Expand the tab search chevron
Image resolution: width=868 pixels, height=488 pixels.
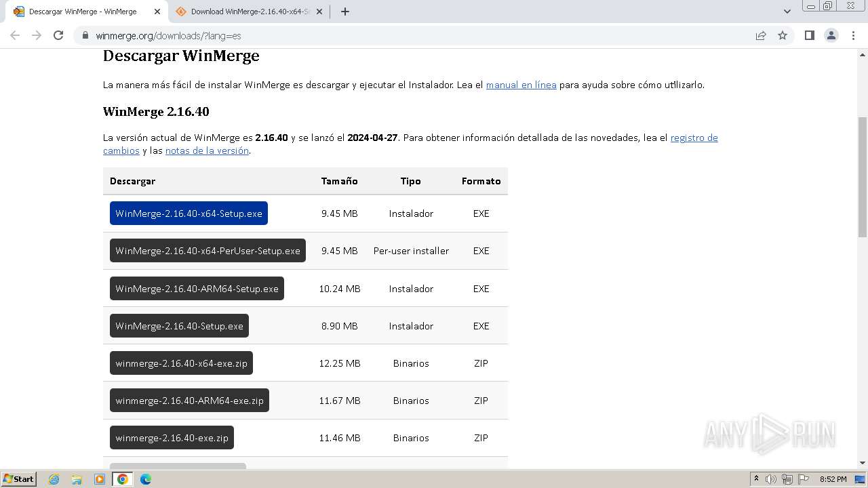tap(787, 12)
